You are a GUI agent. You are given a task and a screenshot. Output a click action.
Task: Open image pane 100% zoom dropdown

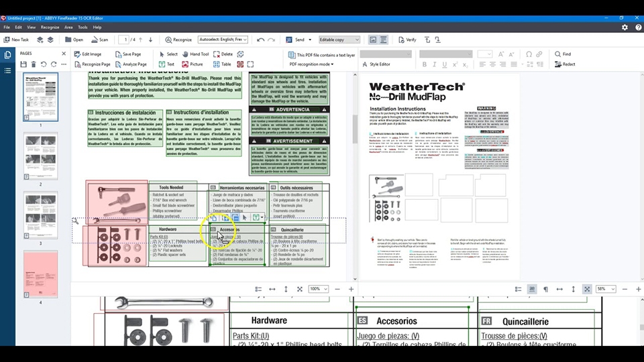(x=318, y=289)
